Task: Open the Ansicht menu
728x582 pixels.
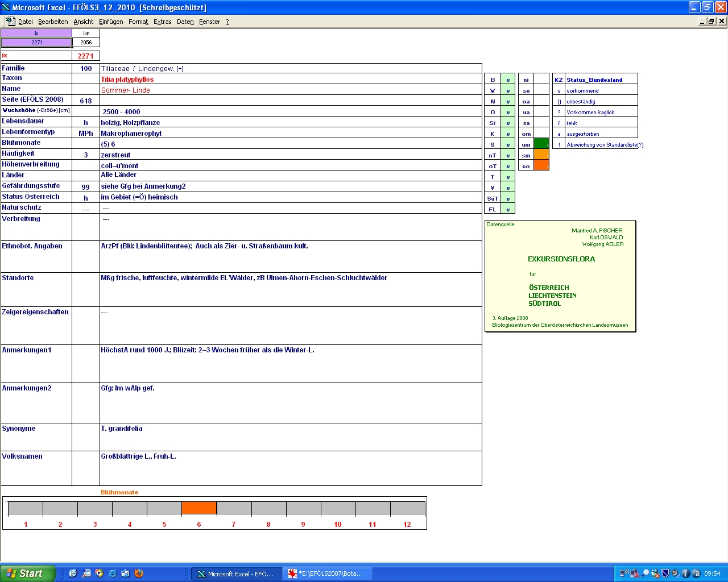Action: tap(83, 22)
